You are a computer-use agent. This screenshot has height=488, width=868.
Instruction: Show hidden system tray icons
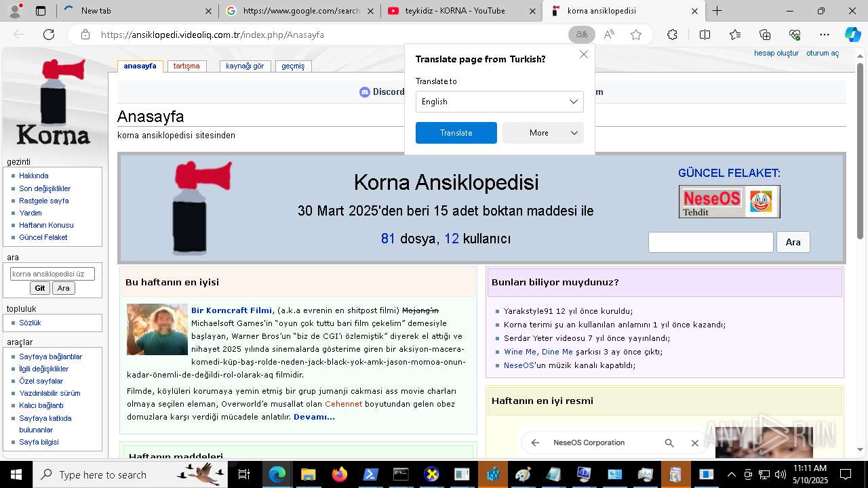(731, 474)
